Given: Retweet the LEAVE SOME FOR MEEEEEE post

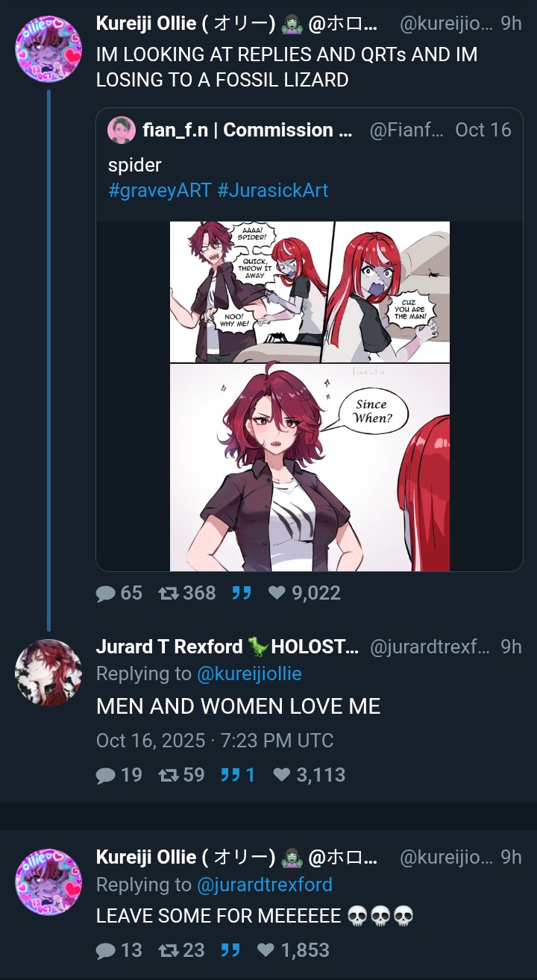Looking at the screenshot, I should tap(181, 949).
